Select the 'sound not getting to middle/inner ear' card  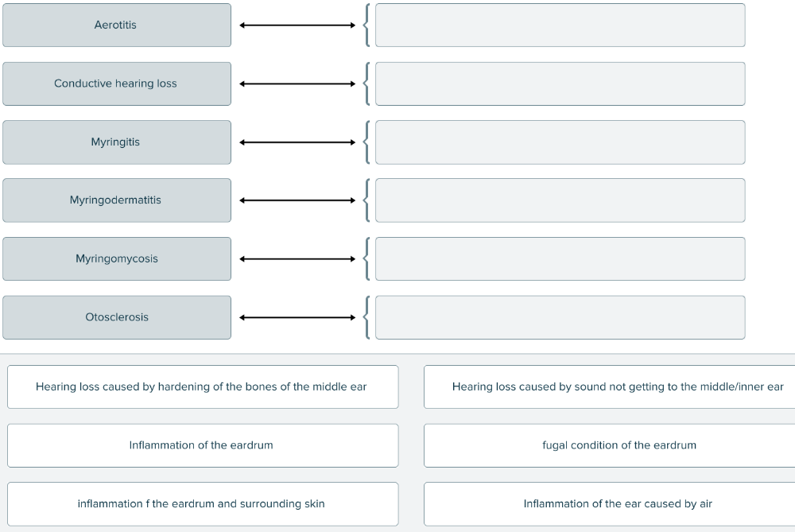[617, 387]
